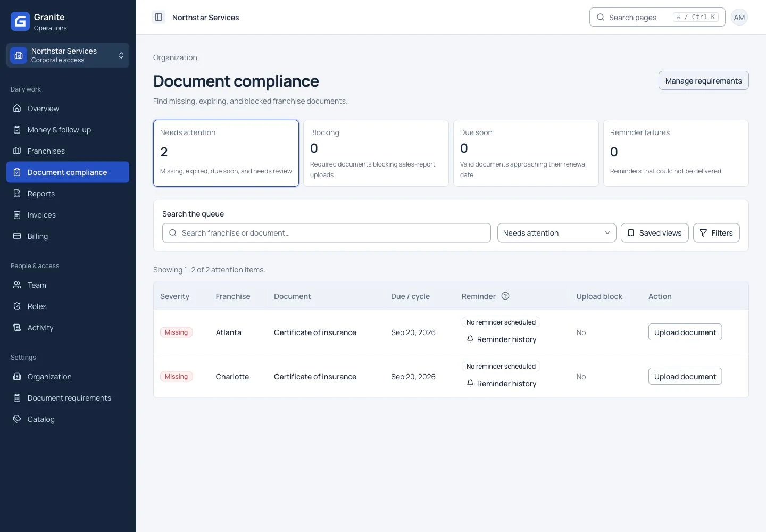Open Reminder history for Charlotte

pyautogui.click(x=502, y=384)
